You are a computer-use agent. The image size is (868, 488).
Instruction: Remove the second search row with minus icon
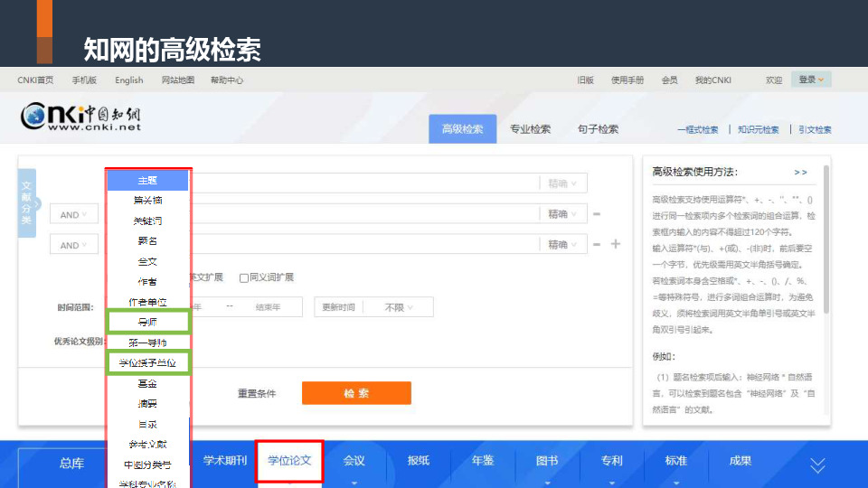tap(597, 213)
